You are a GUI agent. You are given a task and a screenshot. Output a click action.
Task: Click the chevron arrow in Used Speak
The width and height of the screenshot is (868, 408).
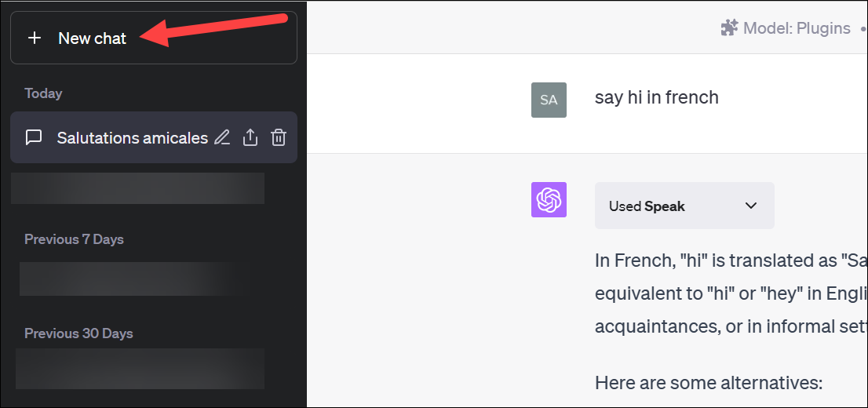coord(750,206)
